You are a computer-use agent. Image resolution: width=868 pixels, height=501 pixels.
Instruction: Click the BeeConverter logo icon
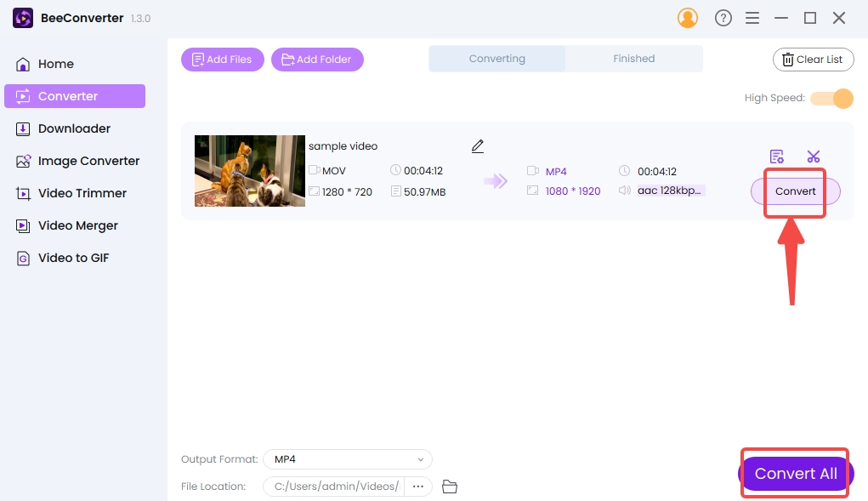click(x=23, y=18)
